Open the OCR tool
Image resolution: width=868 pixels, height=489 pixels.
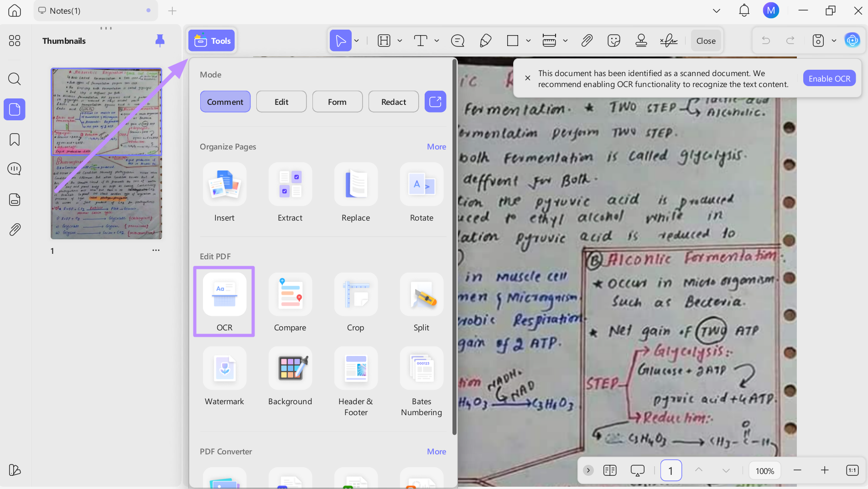(x=224, y=294)
